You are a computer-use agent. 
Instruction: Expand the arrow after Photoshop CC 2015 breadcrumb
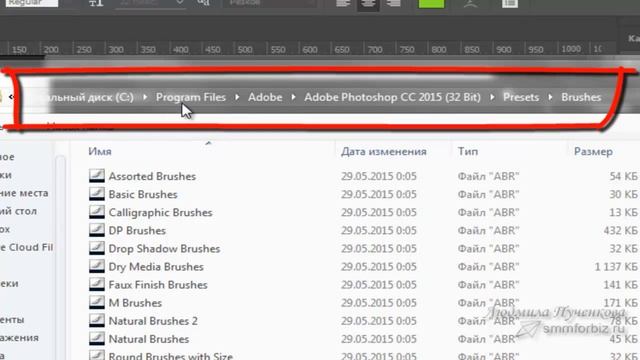492,97
